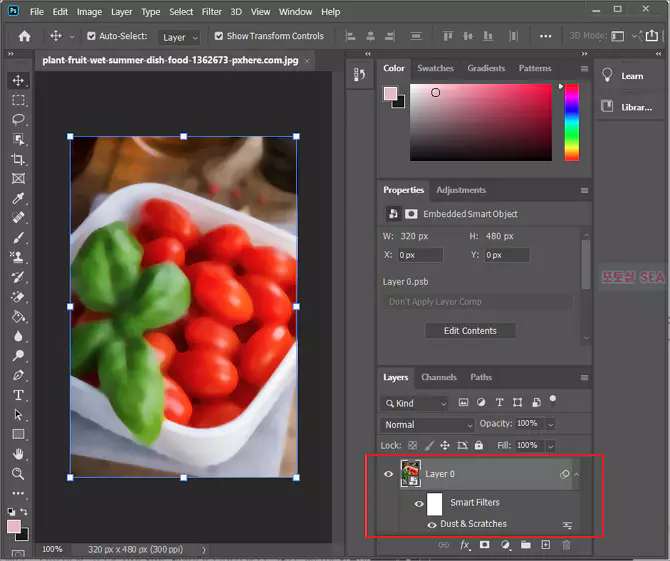This screenshot has width=670, height=561.
Task: Switch to the Channels tab
Action: click(x=439, y=377)
